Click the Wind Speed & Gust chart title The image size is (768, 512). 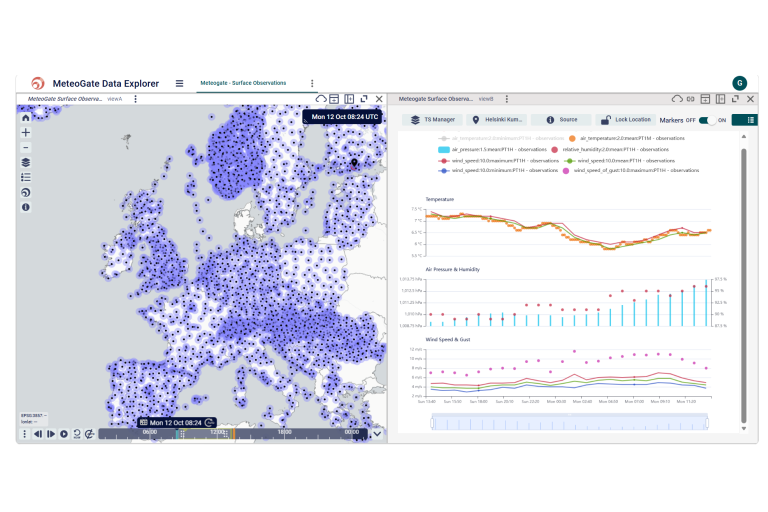[448, 340]
